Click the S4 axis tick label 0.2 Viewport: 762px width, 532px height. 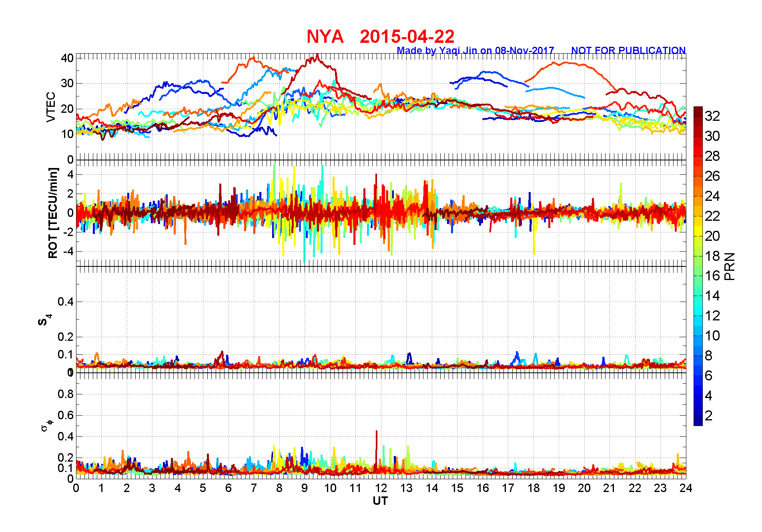coord(66,337)
